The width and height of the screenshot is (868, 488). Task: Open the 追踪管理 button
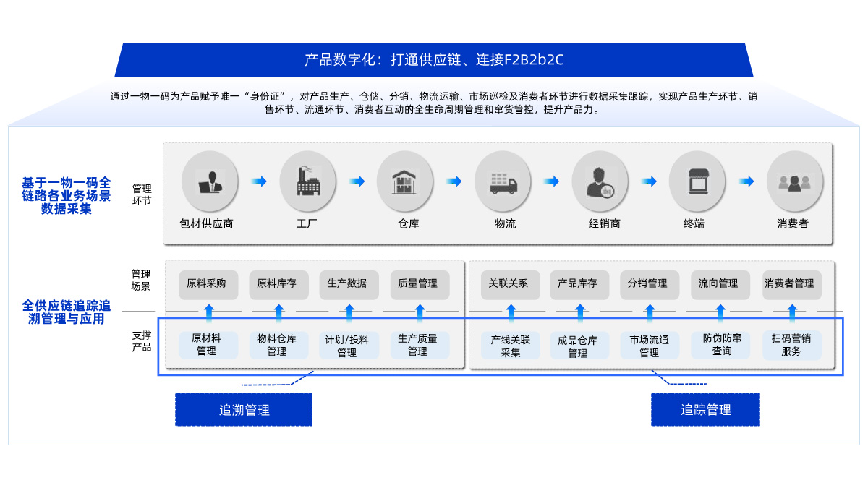tap(705, 410)
